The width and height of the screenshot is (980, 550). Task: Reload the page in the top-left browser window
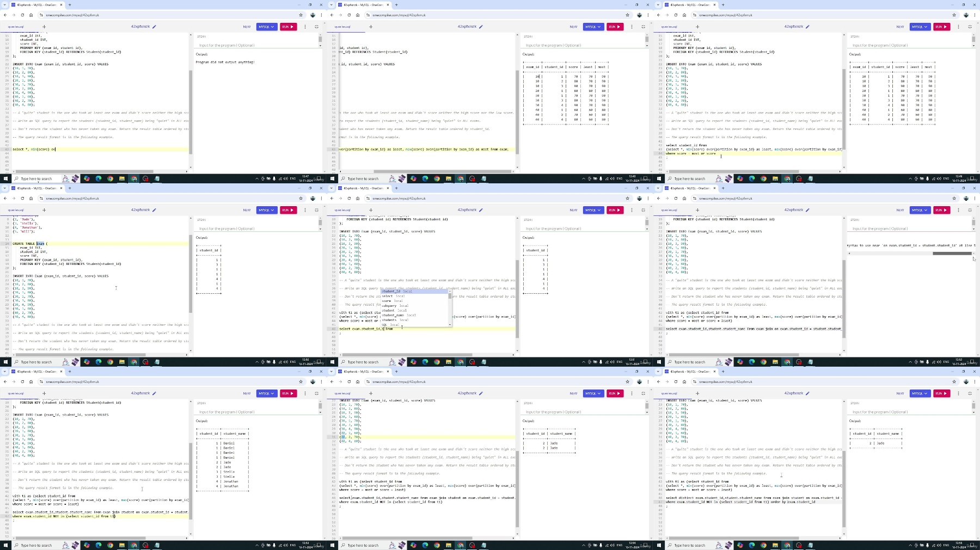tap(22, 15)
